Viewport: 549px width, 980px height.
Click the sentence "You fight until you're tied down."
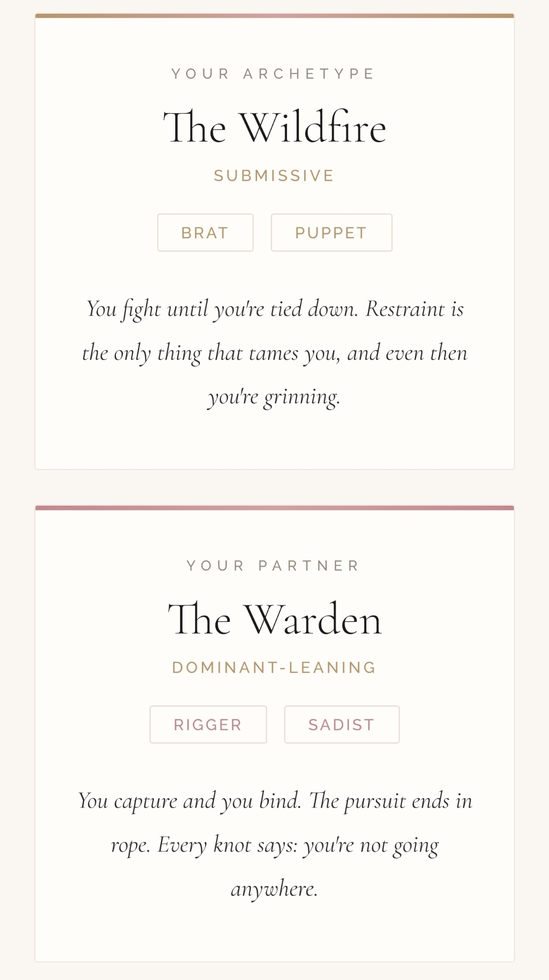[222, 309]
